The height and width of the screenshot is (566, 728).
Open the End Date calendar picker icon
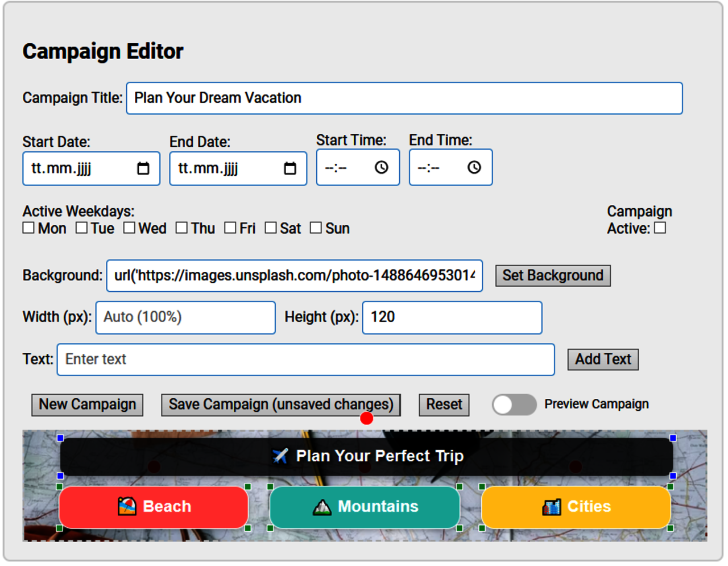click(x=290, y=168)
